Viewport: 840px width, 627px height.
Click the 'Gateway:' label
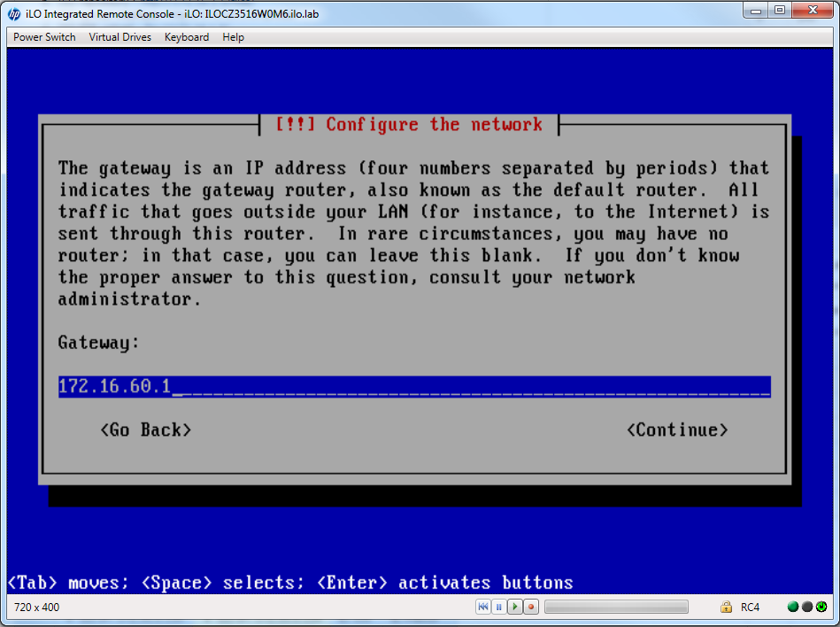click(x=98, y=343)
